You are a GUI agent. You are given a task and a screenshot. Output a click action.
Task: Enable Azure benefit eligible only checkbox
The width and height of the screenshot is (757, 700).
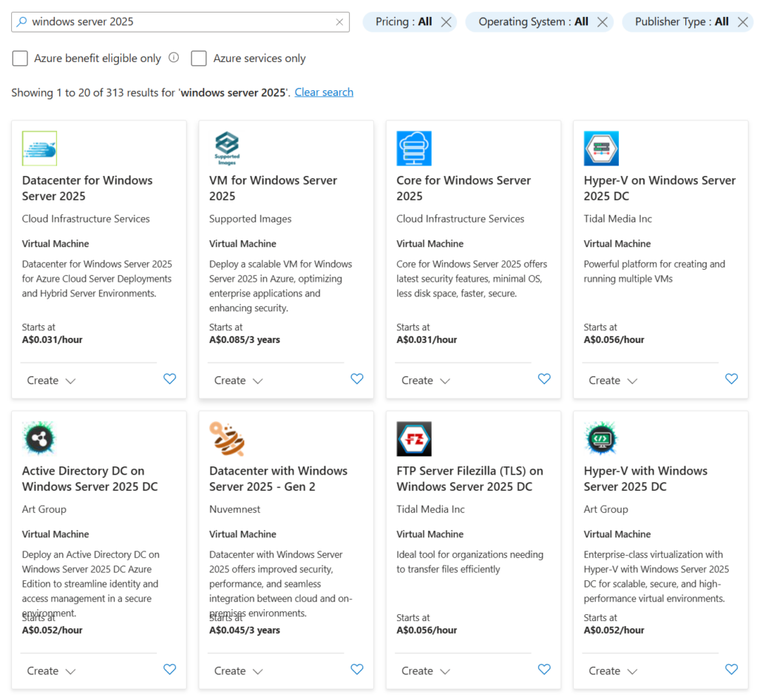click(x=20, y=58)
